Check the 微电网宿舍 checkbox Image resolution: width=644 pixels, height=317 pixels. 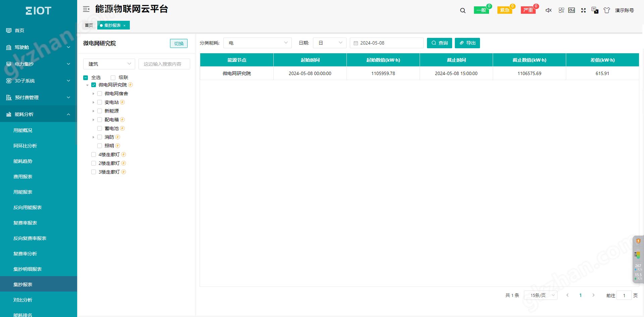pos(100,93)
